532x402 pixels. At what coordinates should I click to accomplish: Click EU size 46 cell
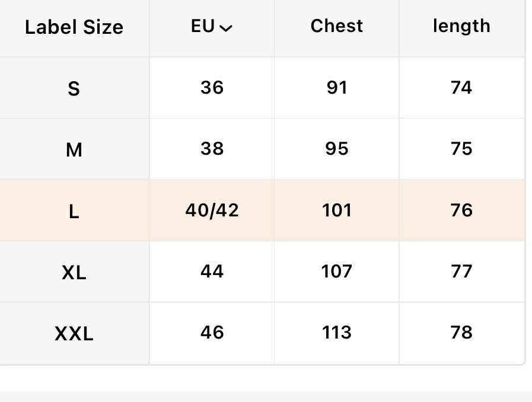pyautogui.click(x=212, y=333)
